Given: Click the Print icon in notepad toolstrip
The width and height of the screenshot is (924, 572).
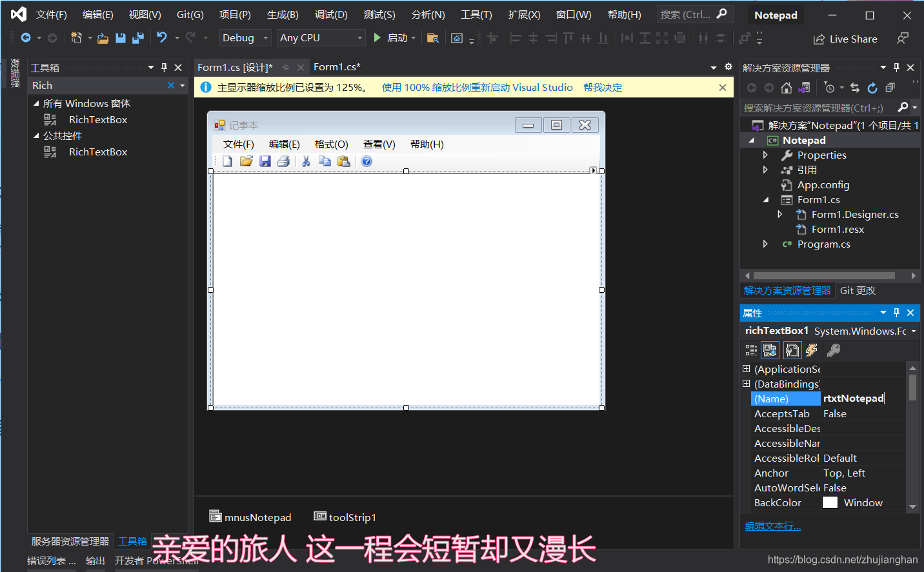Looking at the screenshot, I should point(283,161).
